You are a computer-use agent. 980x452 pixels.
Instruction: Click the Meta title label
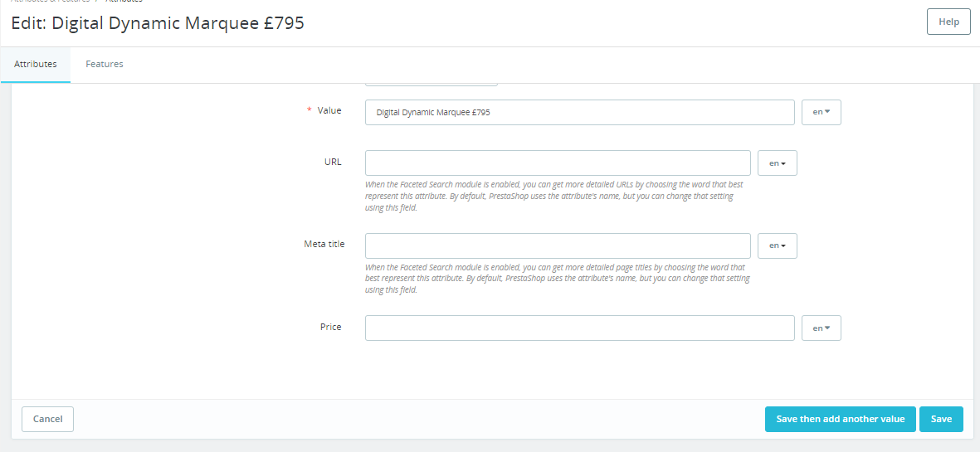coord(324,244)
